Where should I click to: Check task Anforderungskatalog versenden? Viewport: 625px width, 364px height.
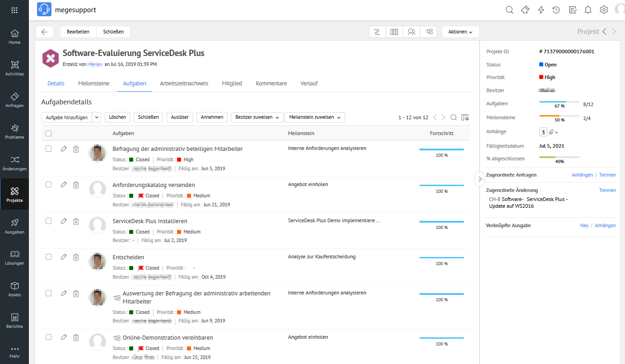(49, 184)
